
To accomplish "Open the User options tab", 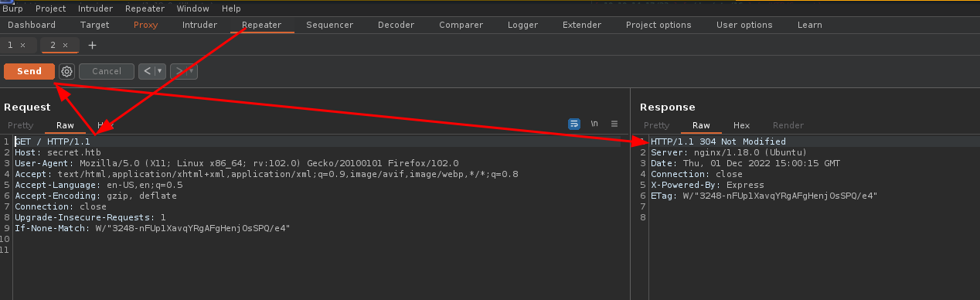I will [744, 25].
